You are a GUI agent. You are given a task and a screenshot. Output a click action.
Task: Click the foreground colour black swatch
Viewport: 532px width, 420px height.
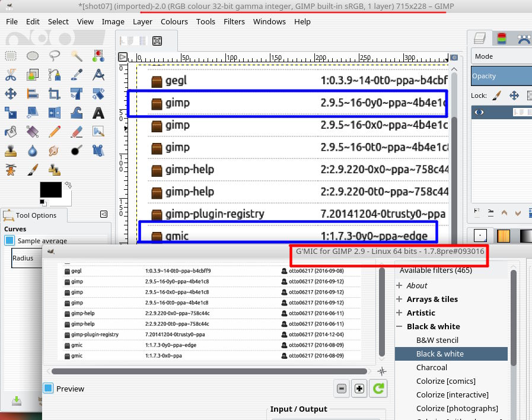coord(51,190)
